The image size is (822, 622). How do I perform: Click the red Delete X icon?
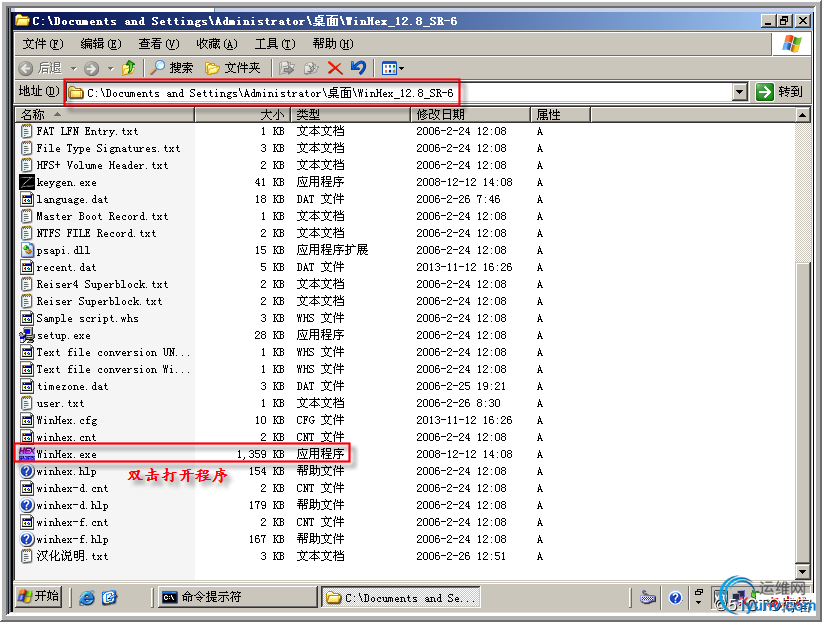coord(334,68)
